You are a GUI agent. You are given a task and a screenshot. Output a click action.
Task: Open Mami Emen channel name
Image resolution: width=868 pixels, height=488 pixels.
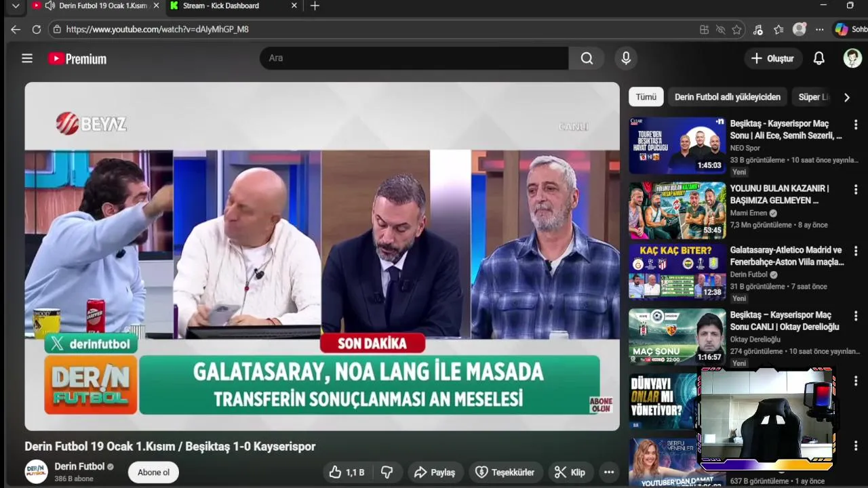click(x=749, y=213)
